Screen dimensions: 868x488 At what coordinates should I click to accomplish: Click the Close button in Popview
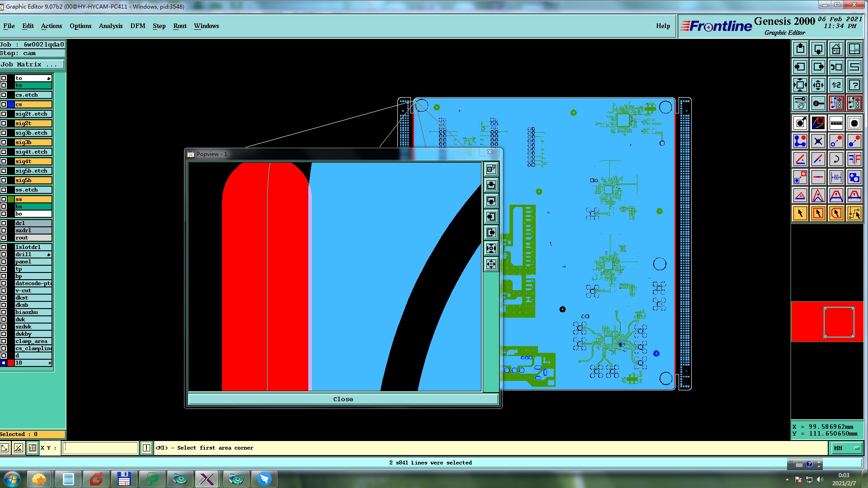(343, 399)
